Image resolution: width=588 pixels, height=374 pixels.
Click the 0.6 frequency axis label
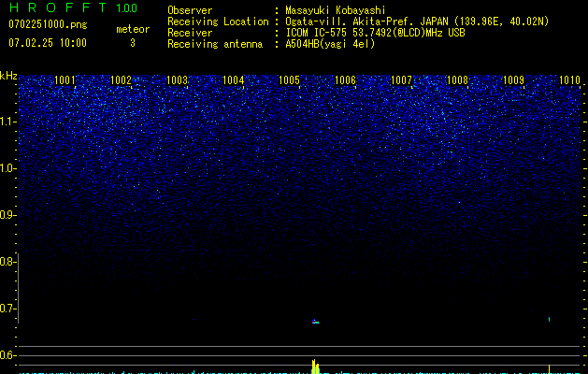coord(7,355)
